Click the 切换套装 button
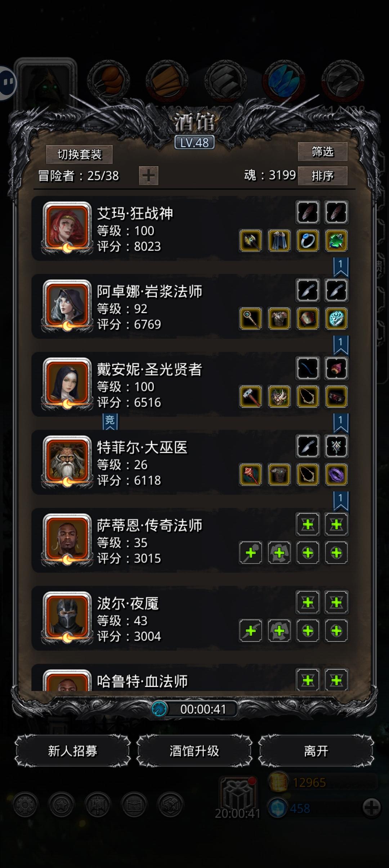 (79, 155)
